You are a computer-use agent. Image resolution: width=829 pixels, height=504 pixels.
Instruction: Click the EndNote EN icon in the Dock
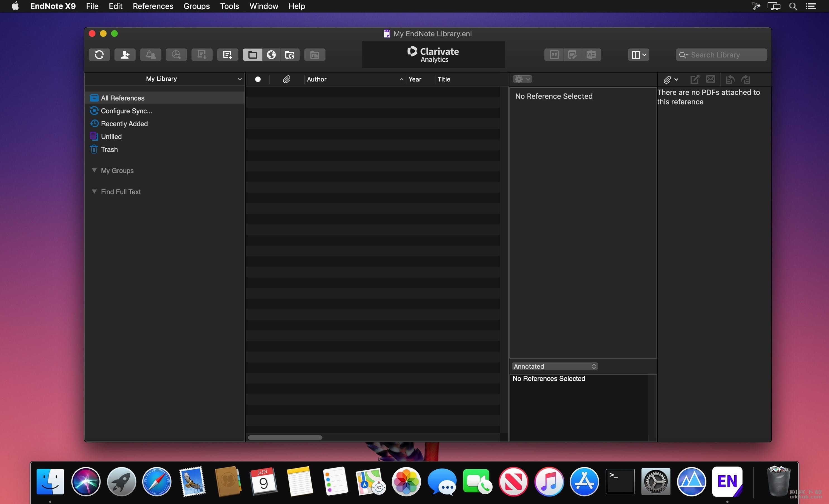click(727, 481)
